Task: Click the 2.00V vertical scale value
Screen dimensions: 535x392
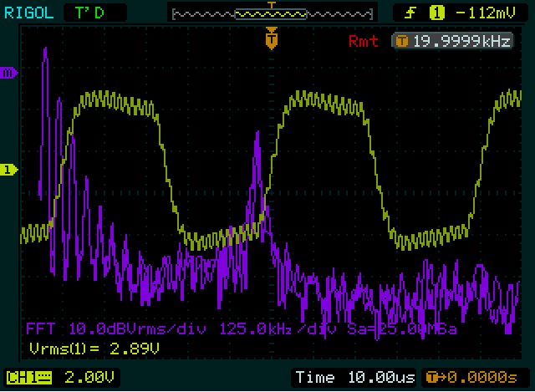Action: click(x=89, y=377)
